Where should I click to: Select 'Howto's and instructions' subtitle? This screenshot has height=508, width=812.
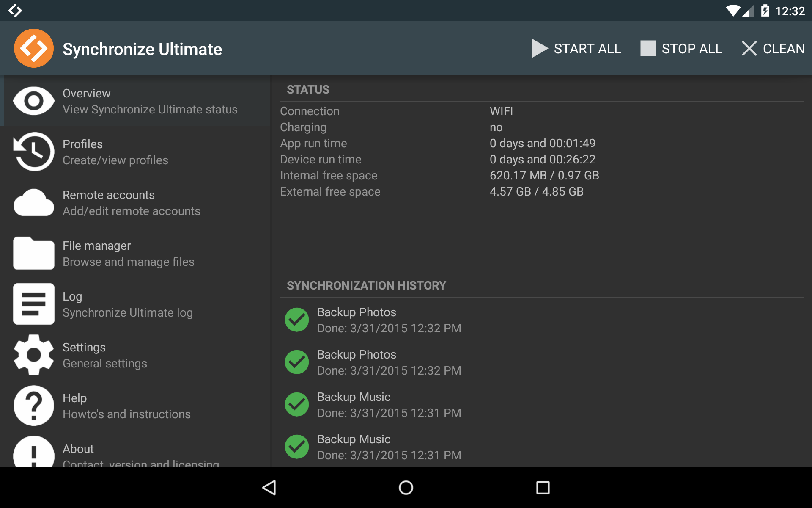pos(126,414)
